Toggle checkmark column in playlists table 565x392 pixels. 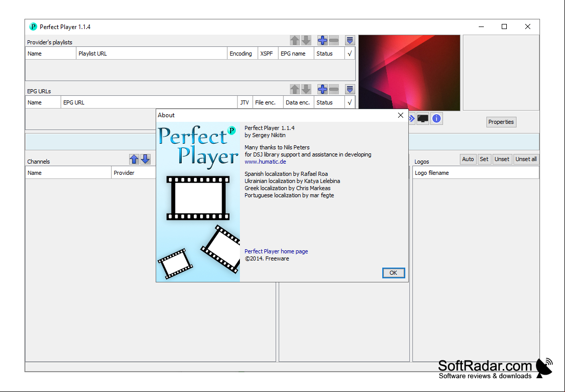point(350,54)
